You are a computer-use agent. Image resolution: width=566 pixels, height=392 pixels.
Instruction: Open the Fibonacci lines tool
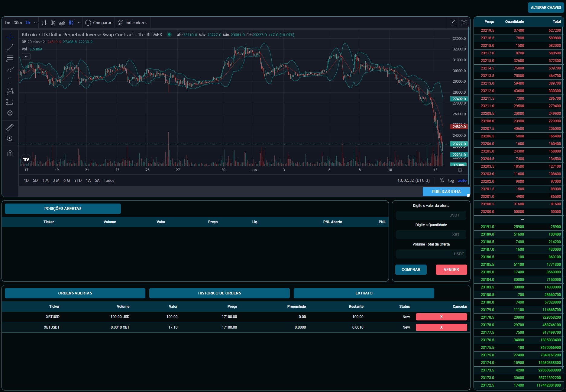pos(10,59)
